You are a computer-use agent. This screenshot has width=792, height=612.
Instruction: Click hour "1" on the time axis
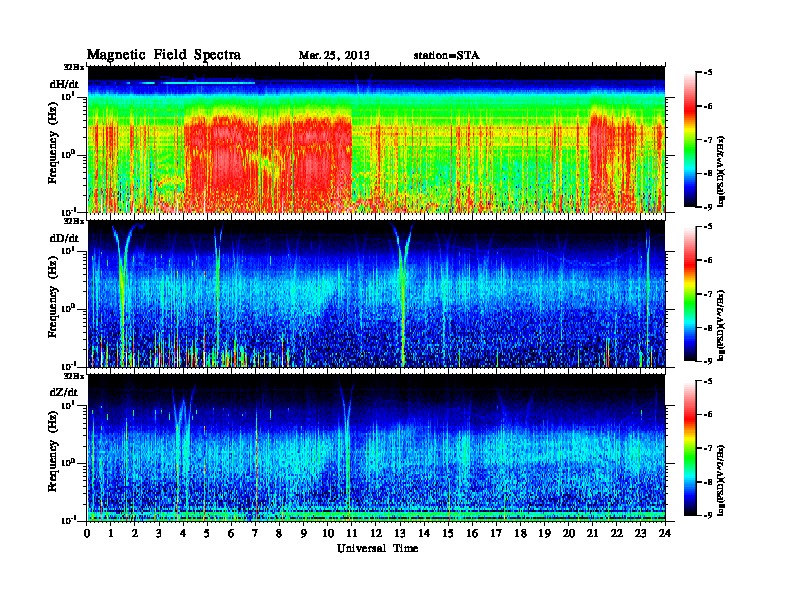111,533
